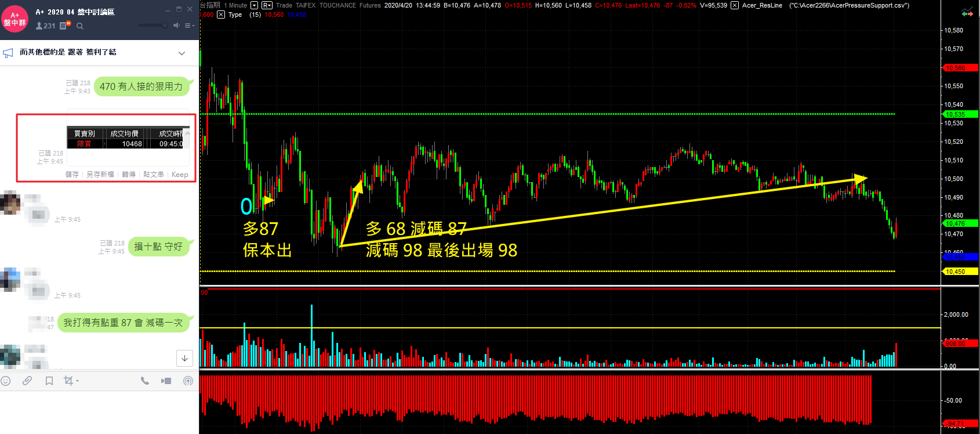Attach a file with the paperclip icon
The width and height of the screenshot is (980, 434).
click(x=27, y=381)
